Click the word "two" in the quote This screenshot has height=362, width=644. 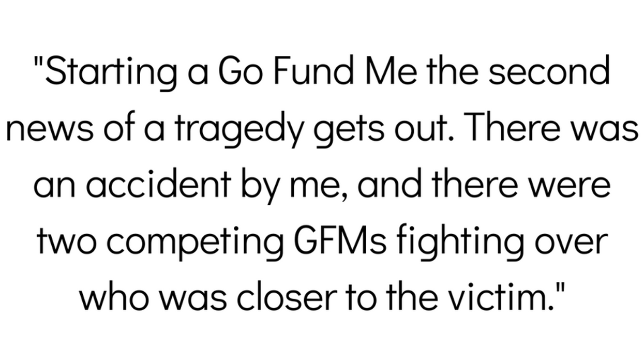[x=64, y=241]
